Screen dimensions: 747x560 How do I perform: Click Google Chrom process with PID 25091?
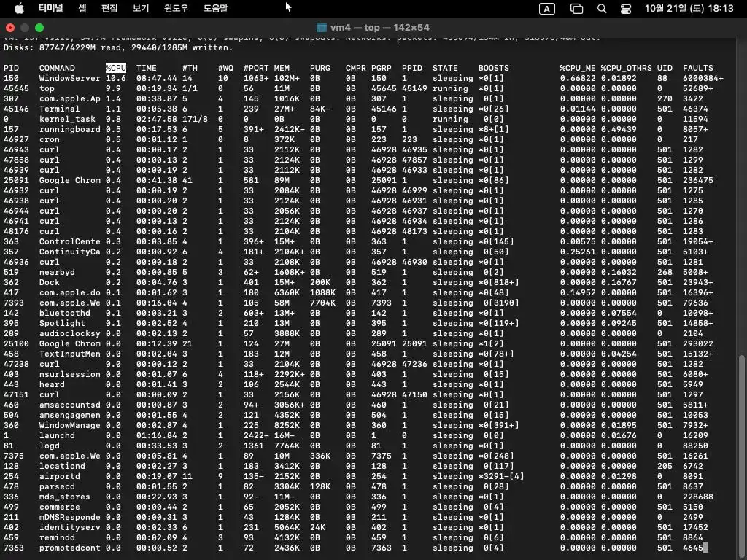point(69,181)
